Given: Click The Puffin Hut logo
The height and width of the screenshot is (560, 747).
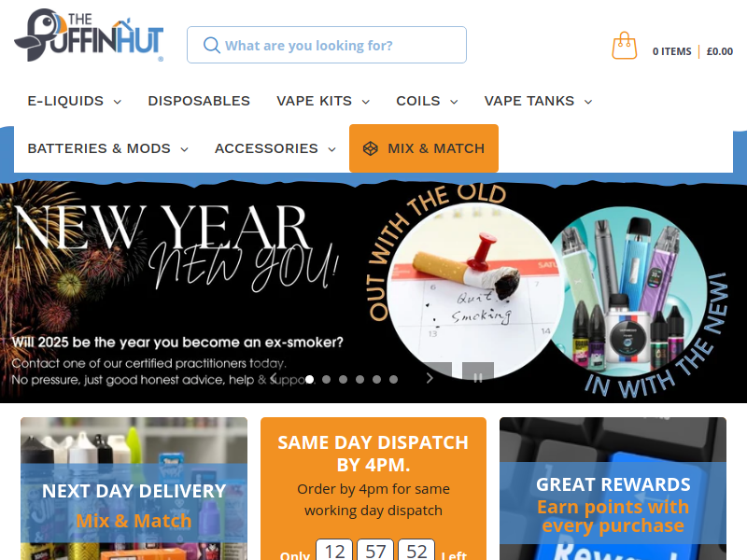Looking at the screenshot, I should (89, 35).
